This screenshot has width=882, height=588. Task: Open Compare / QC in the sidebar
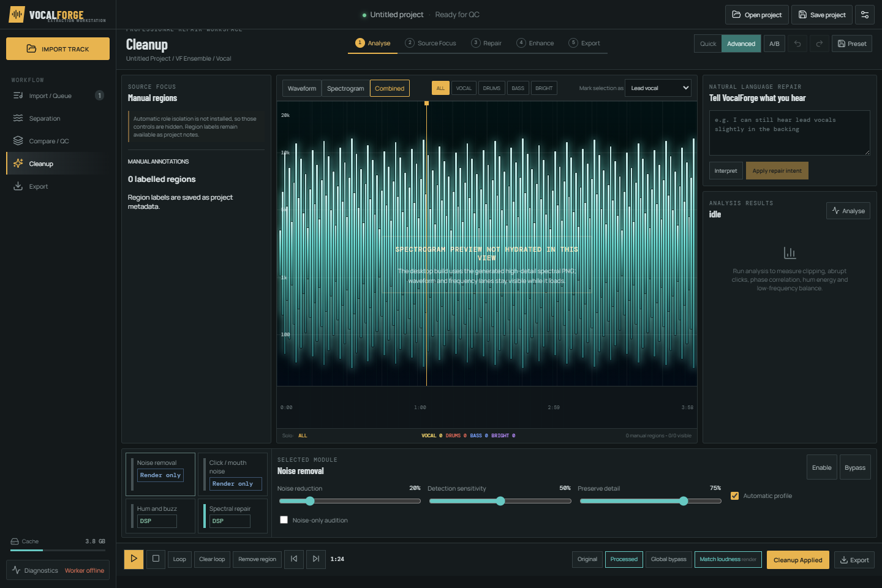[x=58, y=141]
